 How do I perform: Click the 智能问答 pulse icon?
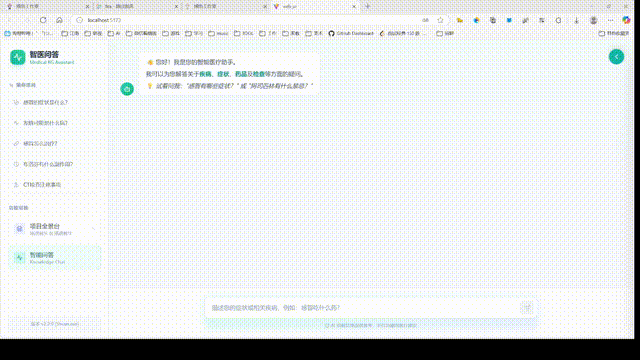pyautogui.click(x=19, y=258)
